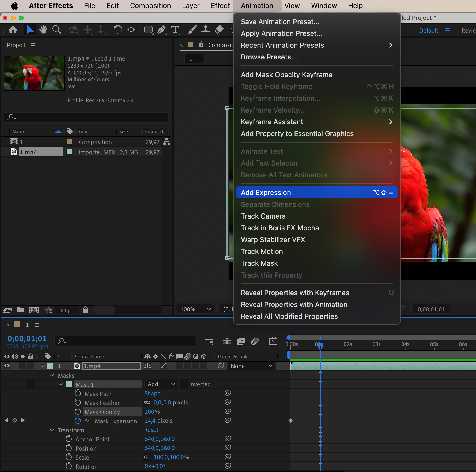Select the Zoom magnifier tool
This screenshot has height=472, width=476.
click(x=56, y=29)
